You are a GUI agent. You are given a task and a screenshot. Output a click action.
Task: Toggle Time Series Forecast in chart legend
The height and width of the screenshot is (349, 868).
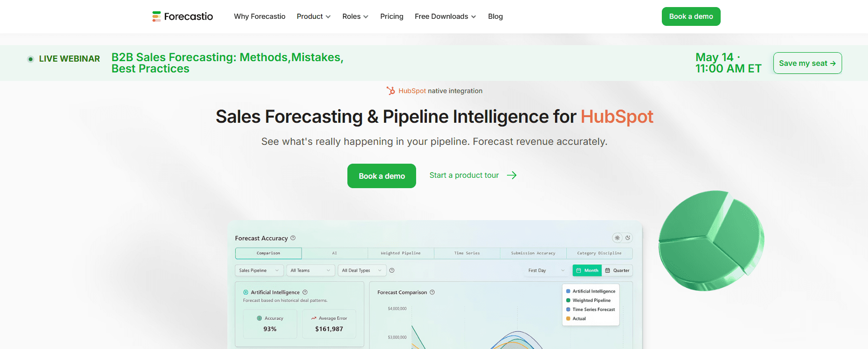[591, 309]
